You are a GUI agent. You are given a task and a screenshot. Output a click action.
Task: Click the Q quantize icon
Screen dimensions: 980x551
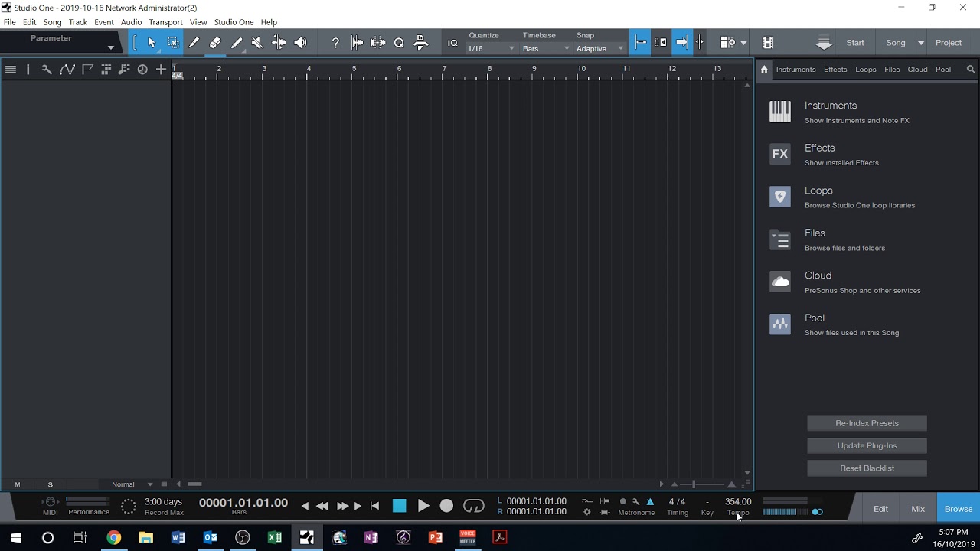[399, 43]
